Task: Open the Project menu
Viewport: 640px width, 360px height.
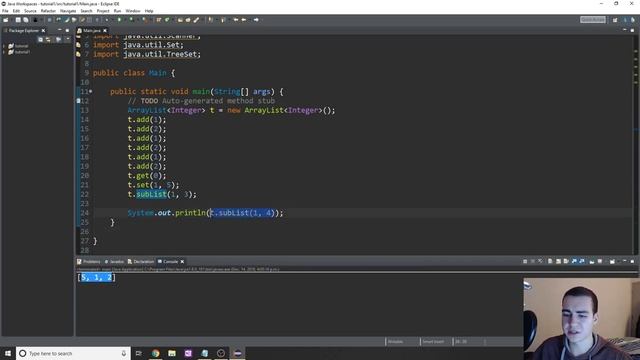Action: 103,11
